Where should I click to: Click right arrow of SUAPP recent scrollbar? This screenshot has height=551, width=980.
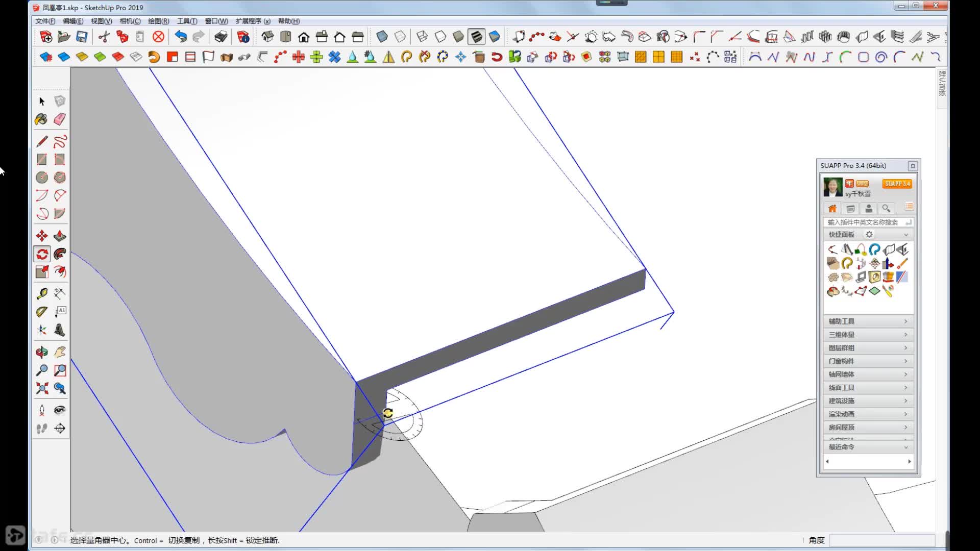click(x=909, y=461)
